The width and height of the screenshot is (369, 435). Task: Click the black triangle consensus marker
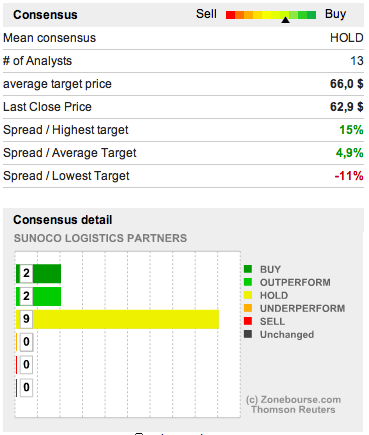pyautogui.click(x=285, y=20)
